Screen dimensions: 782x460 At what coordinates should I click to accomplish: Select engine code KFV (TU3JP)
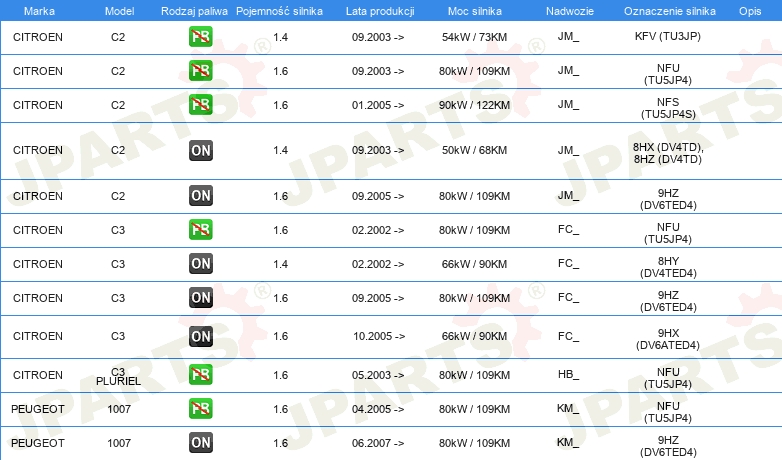click(x=668, y=36)
